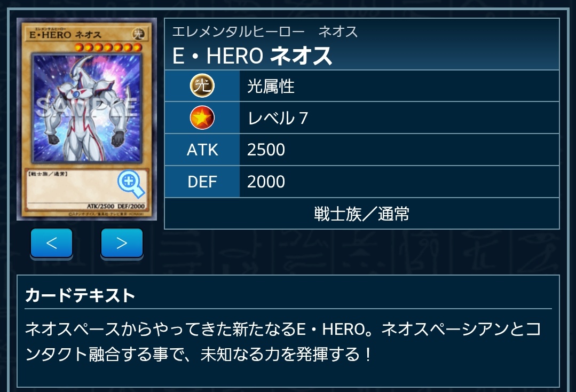This screenshot has height=392, width=576.
Task: Click the level stars on the card image
Action: tap(108, 48)
